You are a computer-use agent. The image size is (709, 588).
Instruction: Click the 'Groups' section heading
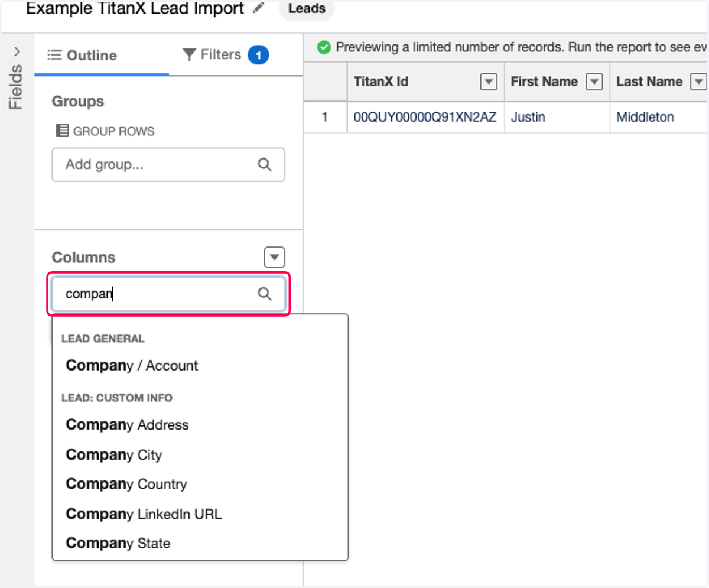tap(78, 102)
